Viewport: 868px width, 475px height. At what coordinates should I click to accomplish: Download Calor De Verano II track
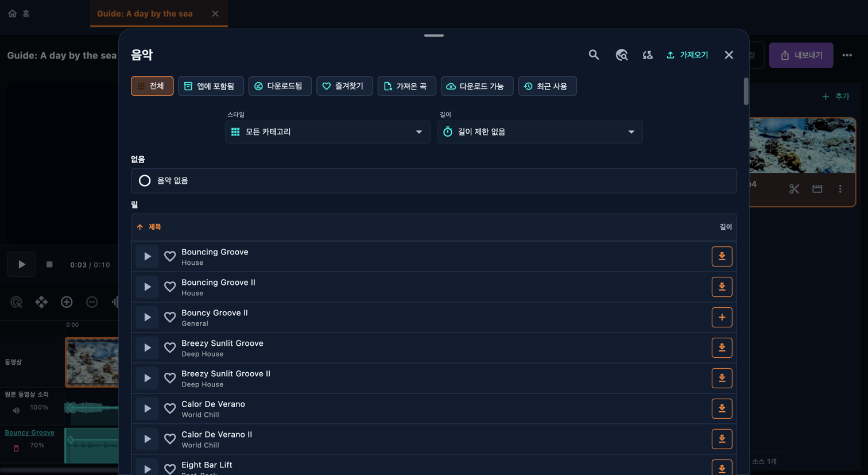(x=722, y=439)
